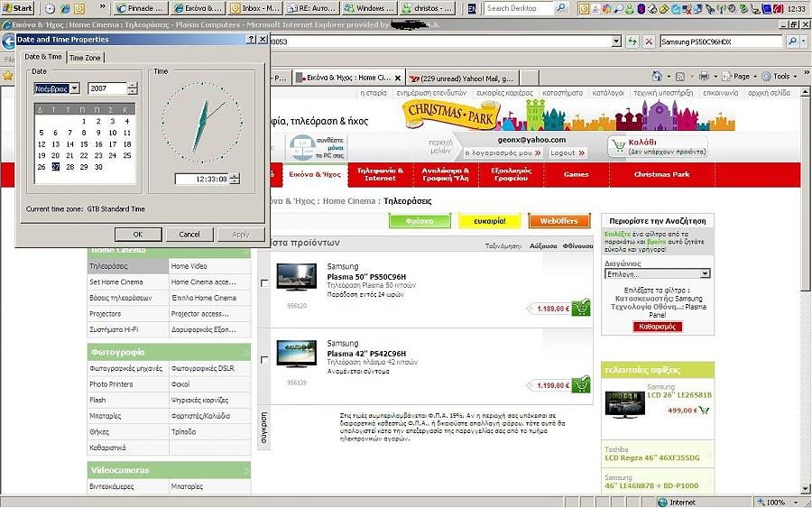812x508 pixels.
Task: Check the compare box for Plasma 42" PS42C96H
Action: [264, 359]
